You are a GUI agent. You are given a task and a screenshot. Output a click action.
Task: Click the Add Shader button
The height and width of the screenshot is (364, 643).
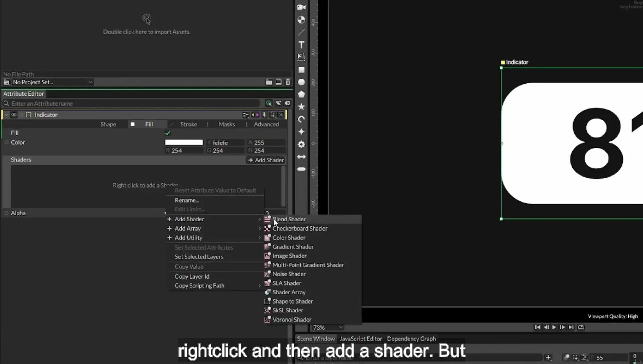point(266,160)
